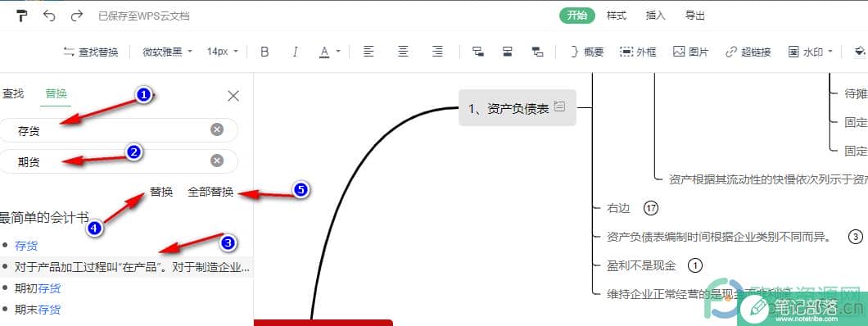Align text right
This screenshot has height=326, width=868.
tap(437, 52)
